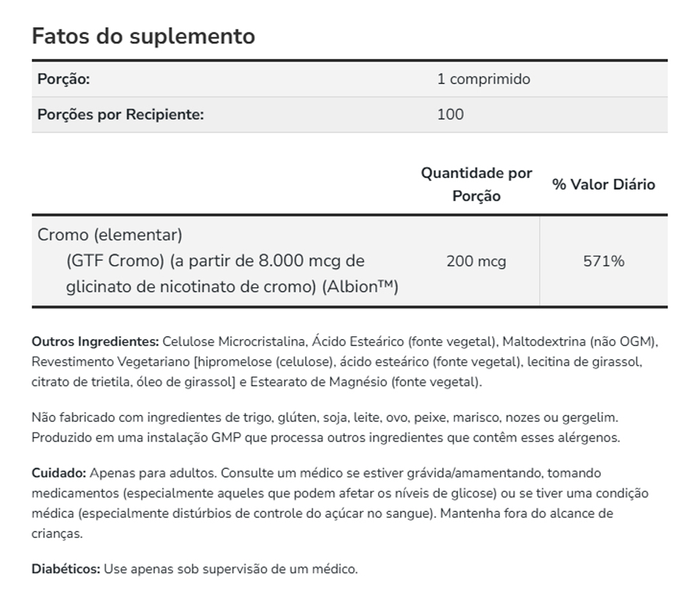Screen dimensions: 700x604
Task: Click the "571%" daily value cell
Action: coord(603,261)
